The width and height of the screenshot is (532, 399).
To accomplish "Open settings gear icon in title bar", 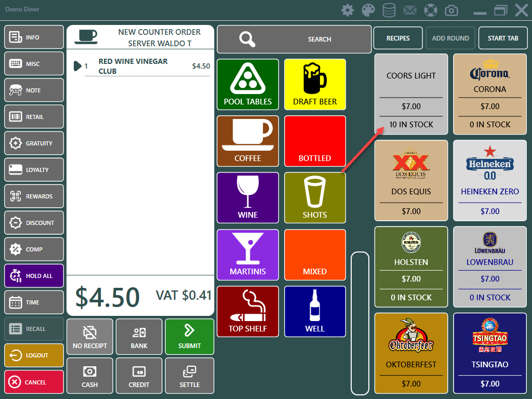I will point(348,10).
